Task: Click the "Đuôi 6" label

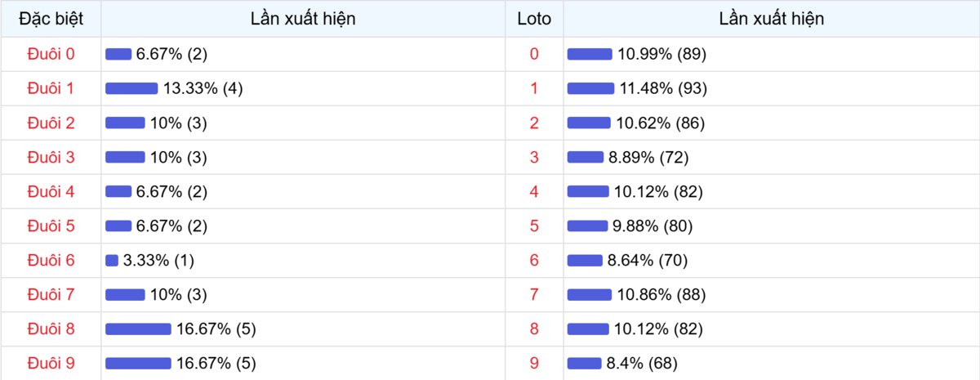Action: pos(51,260)
